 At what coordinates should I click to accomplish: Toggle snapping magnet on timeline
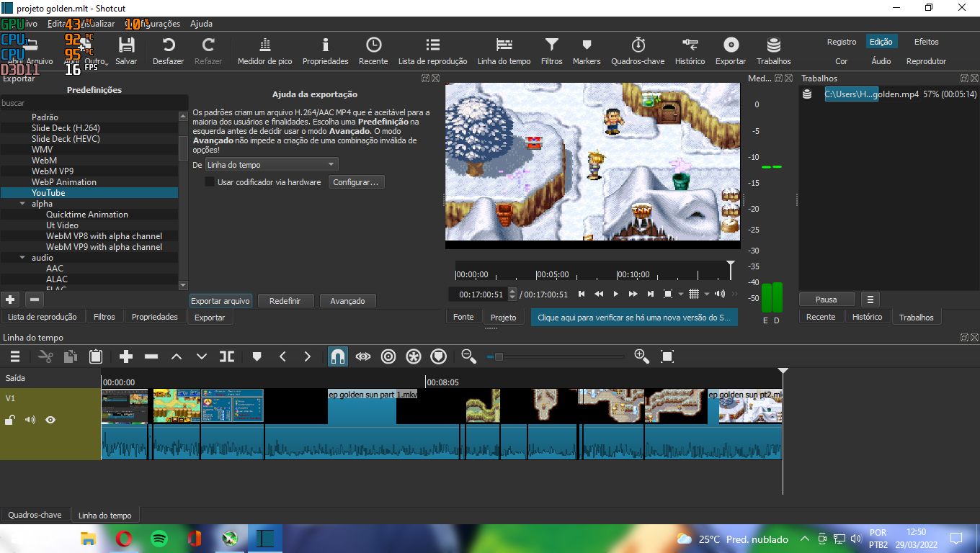point(337,356)
